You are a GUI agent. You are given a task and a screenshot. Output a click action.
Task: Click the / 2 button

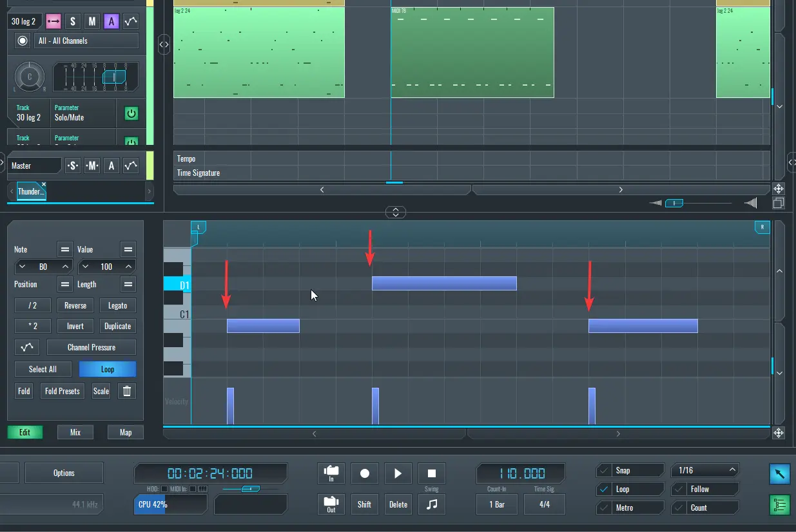(33, 305)
